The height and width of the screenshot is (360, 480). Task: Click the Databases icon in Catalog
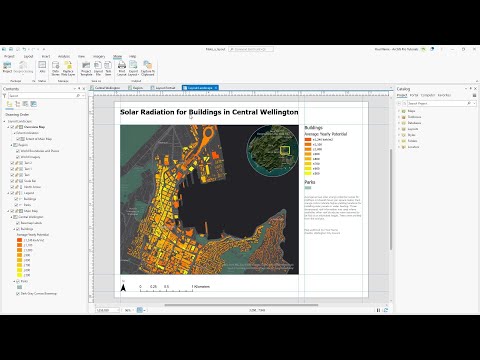click(404, 123)
